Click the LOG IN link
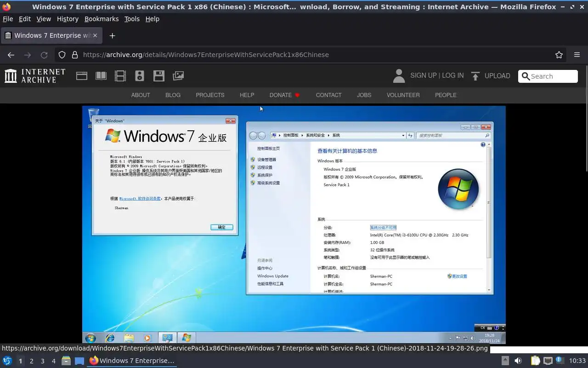The height and width of the screenshot is (368, 588). tap(452, 75)
